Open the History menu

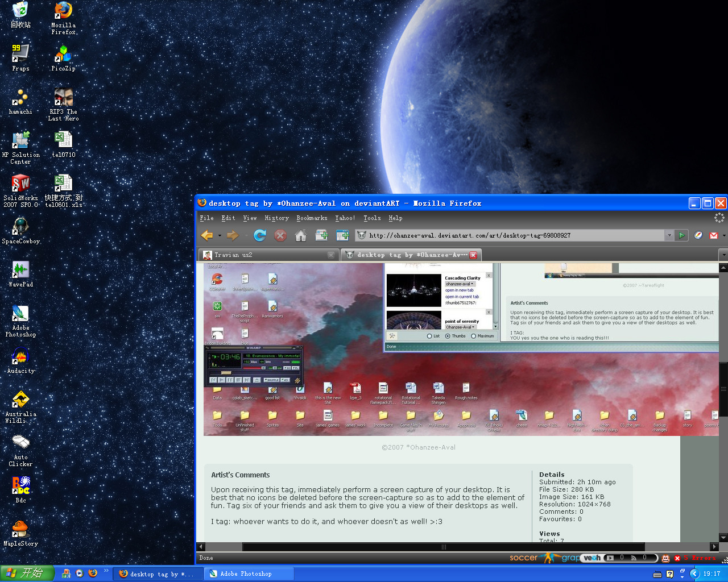pyautogui.click(x=277, y=218)
